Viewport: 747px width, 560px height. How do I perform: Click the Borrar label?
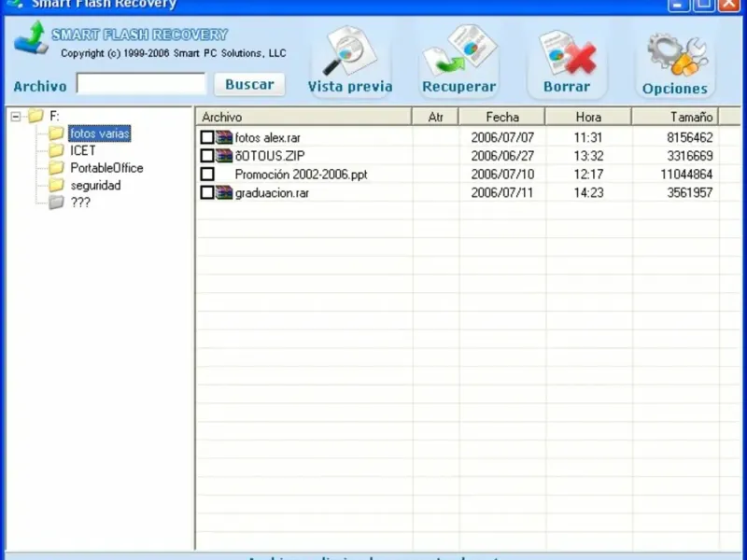[x=567, y=87]
